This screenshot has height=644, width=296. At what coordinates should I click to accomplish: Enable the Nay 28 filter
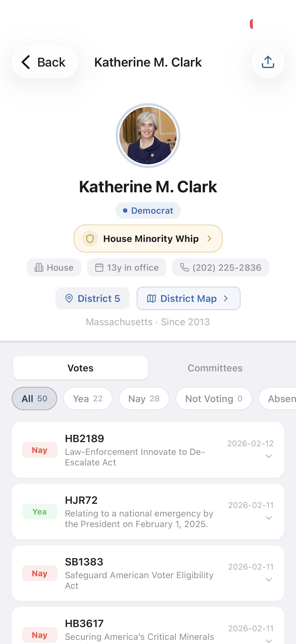(x=144, y=398)
